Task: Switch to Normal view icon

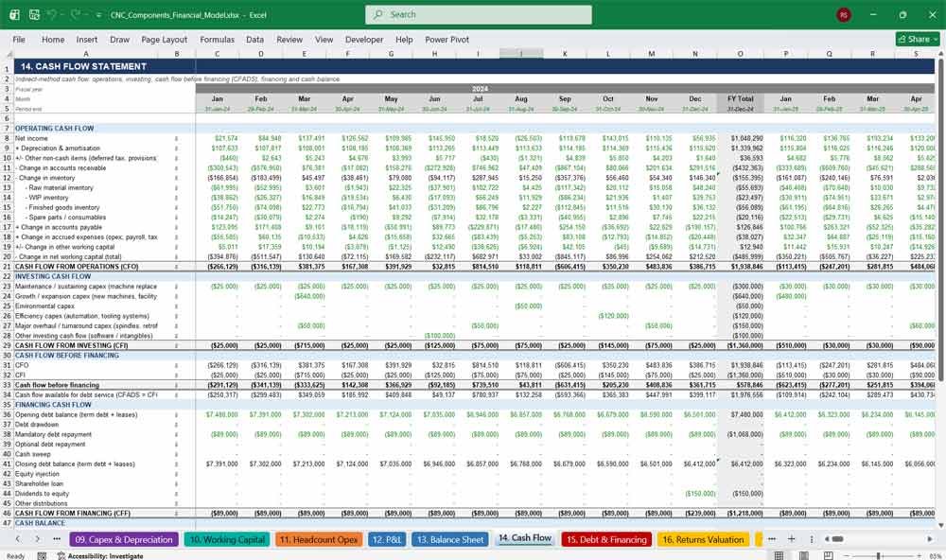Action: point(779,556)
